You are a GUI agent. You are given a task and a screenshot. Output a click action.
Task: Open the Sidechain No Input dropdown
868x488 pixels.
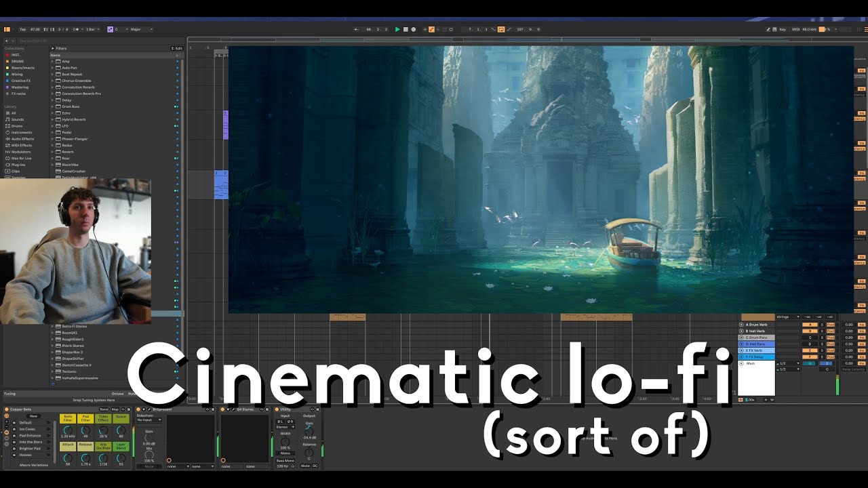click(149, 420)
